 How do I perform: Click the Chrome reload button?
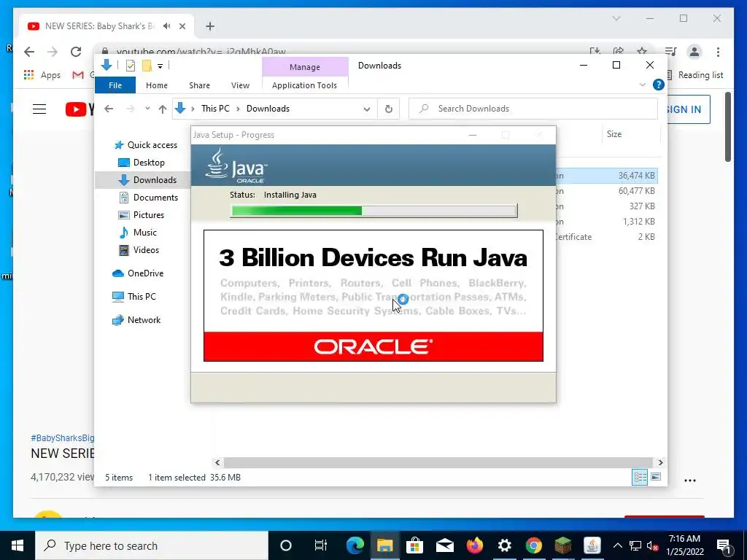(x=76, y=52)
